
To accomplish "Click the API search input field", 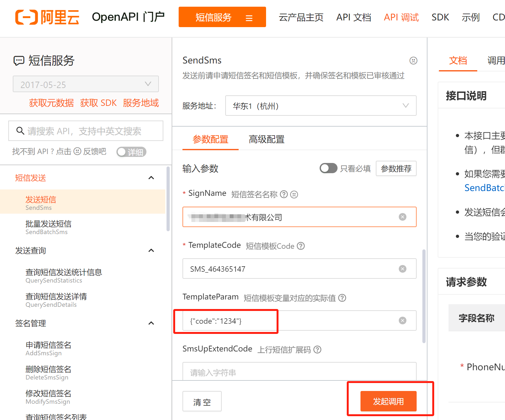I will point(86,131).
